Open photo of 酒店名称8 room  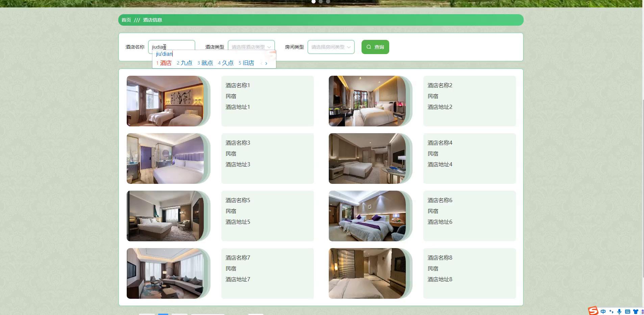click(367, 273)
